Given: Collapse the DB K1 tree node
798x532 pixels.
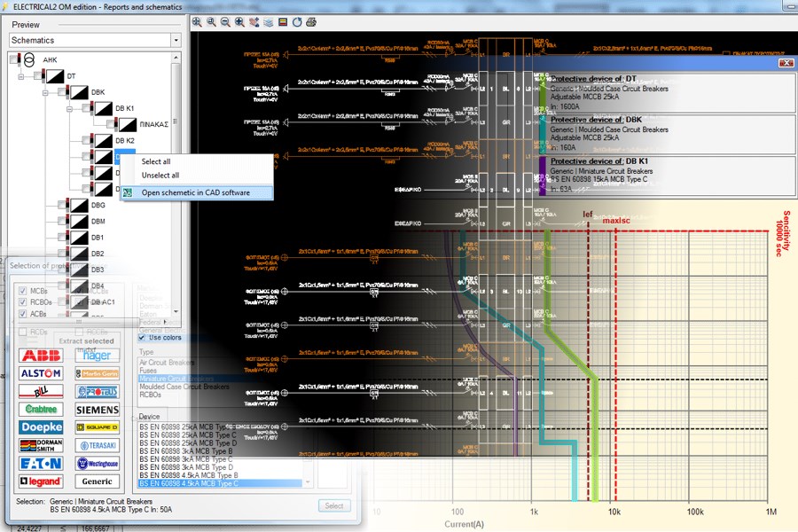Looking at the screenshot, I should 69,108.
